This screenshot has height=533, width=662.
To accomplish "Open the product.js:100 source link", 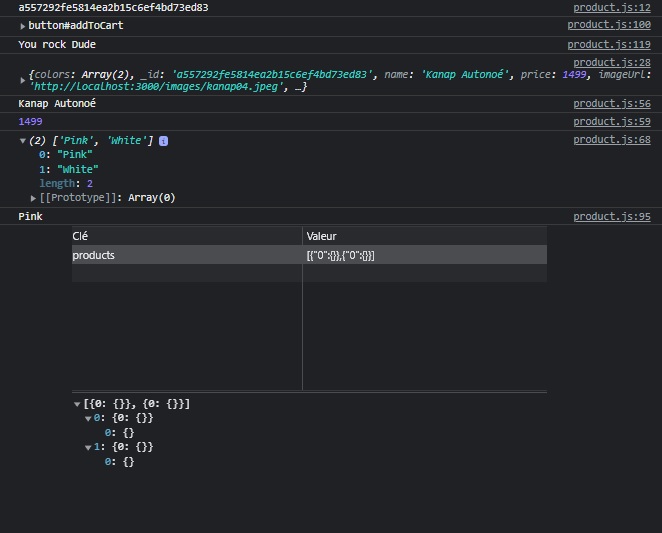I will click(608, 25).
